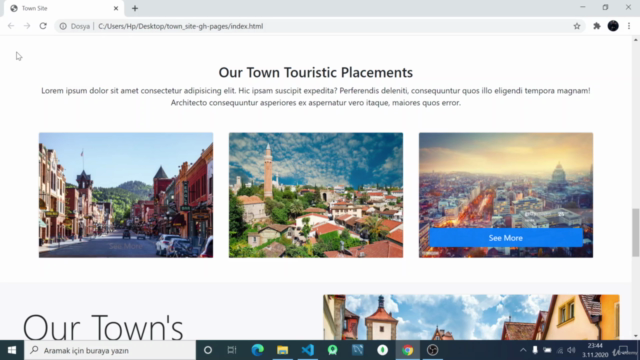Launch Microsoft Edge from the taskbar
The image size is (640, 360).
[258, 350]
